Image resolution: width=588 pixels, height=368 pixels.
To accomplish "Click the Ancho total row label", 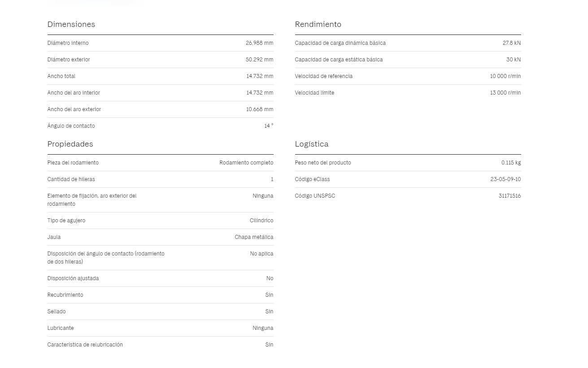I will click(x=61, y=76).
